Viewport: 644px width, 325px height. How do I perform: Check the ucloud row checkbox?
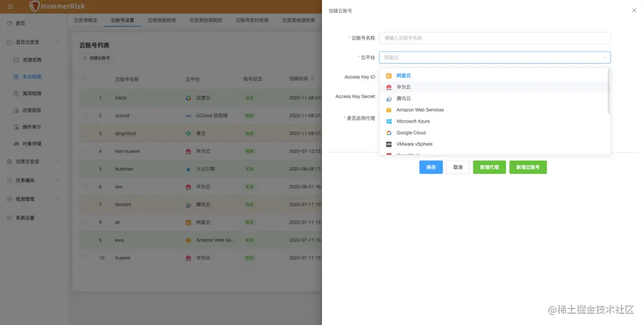click(85, 116)
